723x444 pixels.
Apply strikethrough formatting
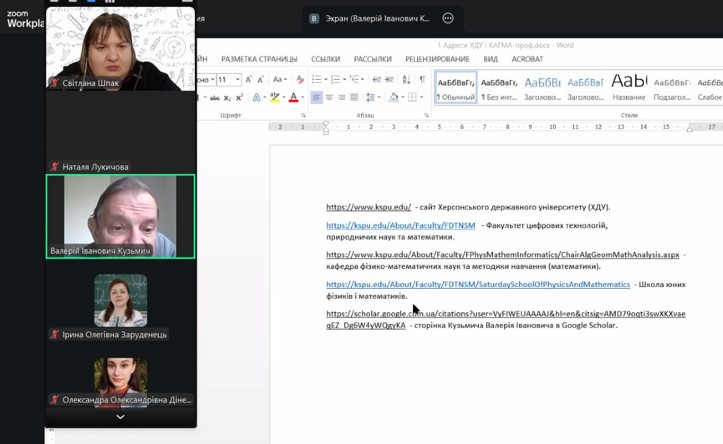pos(214,98)
